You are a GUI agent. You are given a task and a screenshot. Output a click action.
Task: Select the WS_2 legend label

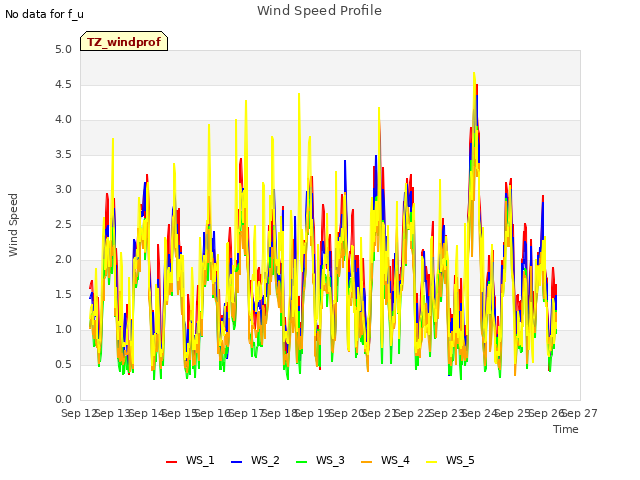[x=265, y=460]
